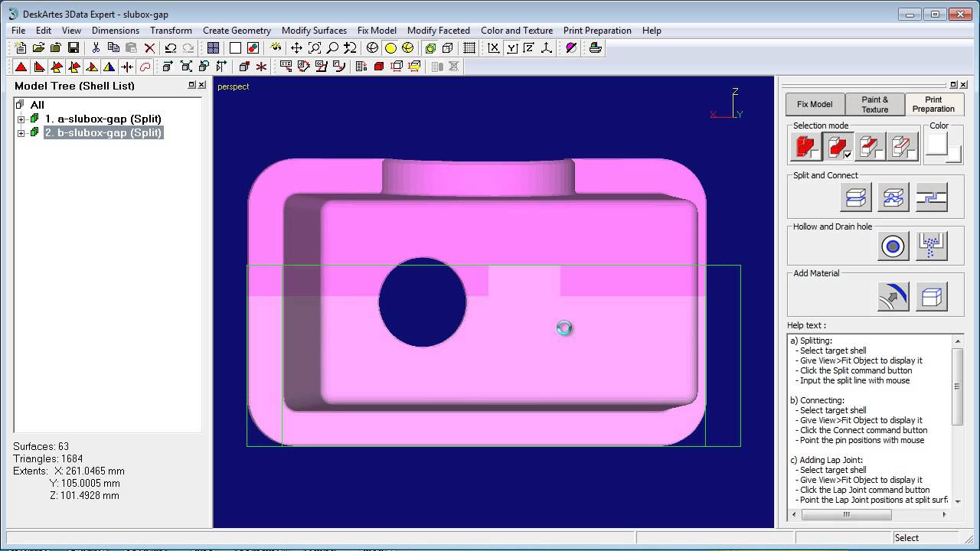
Task: Click the Add Material box icon
Action: coord(931,297)
